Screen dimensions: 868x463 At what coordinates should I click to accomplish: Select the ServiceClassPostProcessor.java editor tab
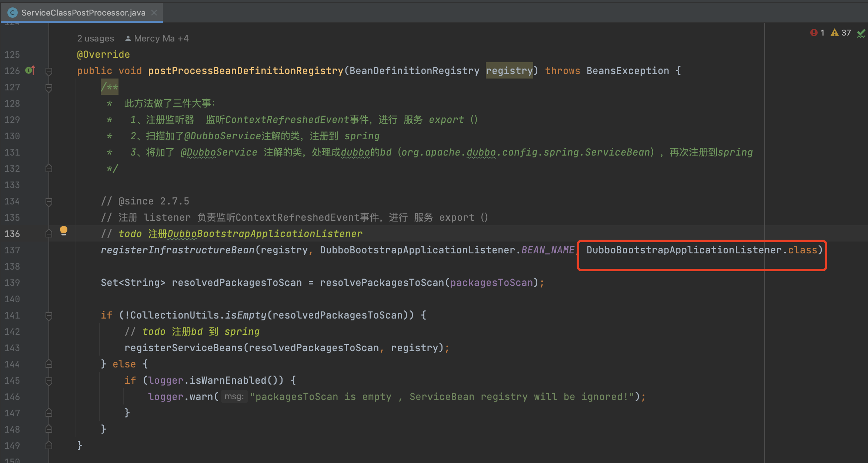83,13
